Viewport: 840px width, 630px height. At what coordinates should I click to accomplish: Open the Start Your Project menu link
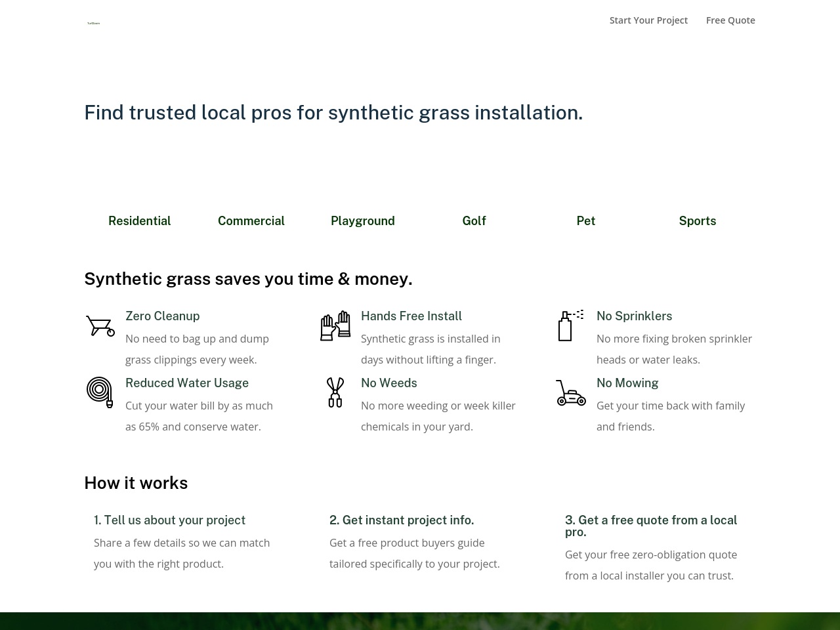648,20
